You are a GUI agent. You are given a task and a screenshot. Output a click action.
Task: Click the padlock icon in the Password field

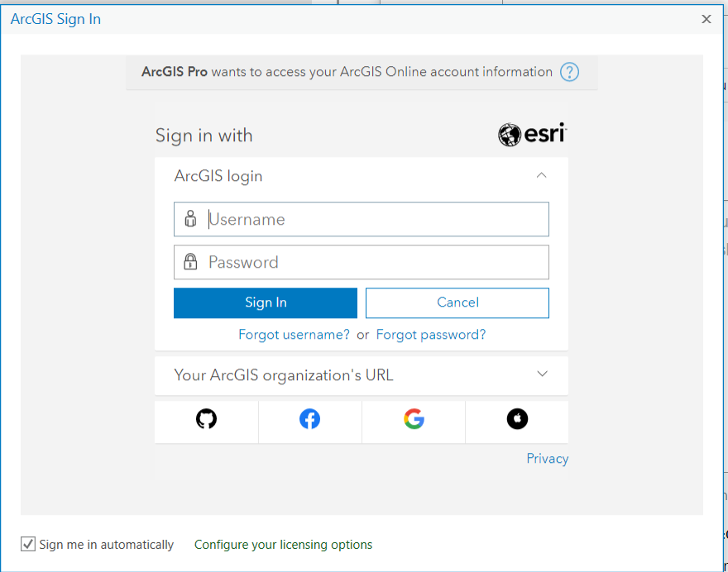190,261
